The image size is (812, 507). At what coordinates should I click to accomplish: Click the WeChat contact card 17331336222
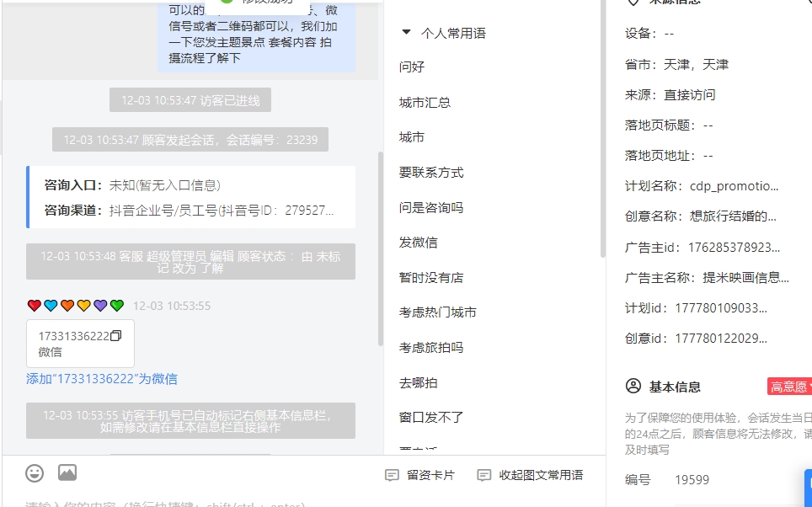point(80,344)
